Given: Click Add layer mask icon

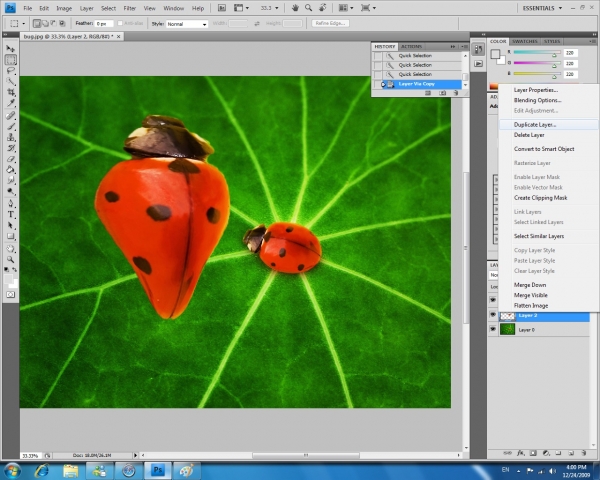Looking at the screenshot, I should click(x=533, y=453).
